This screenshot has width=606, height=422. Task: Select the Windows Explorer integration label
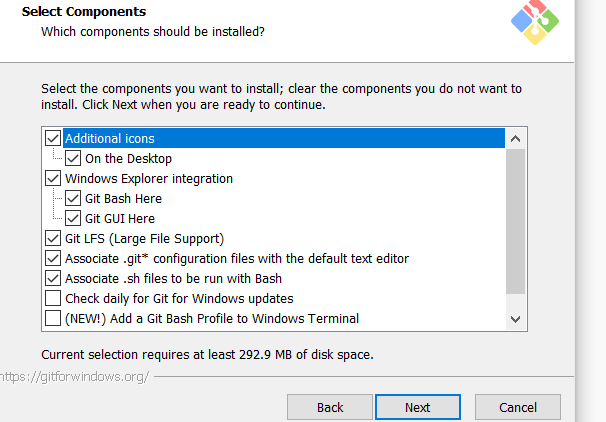pos(149,178)
